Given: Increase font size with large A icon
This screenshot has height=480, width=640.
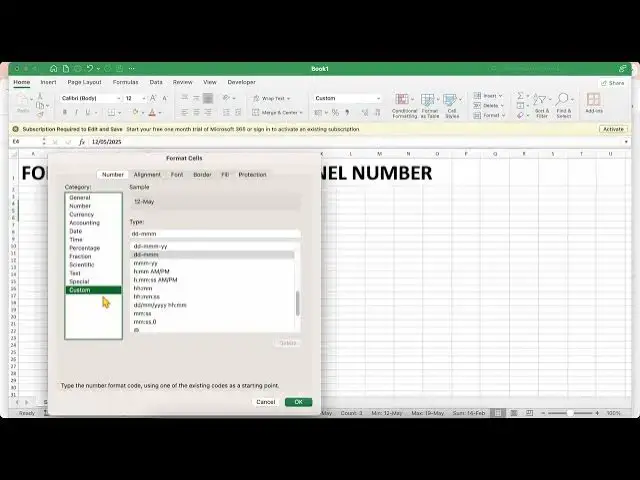Looking at the screenshot, I should coord(153,98).
